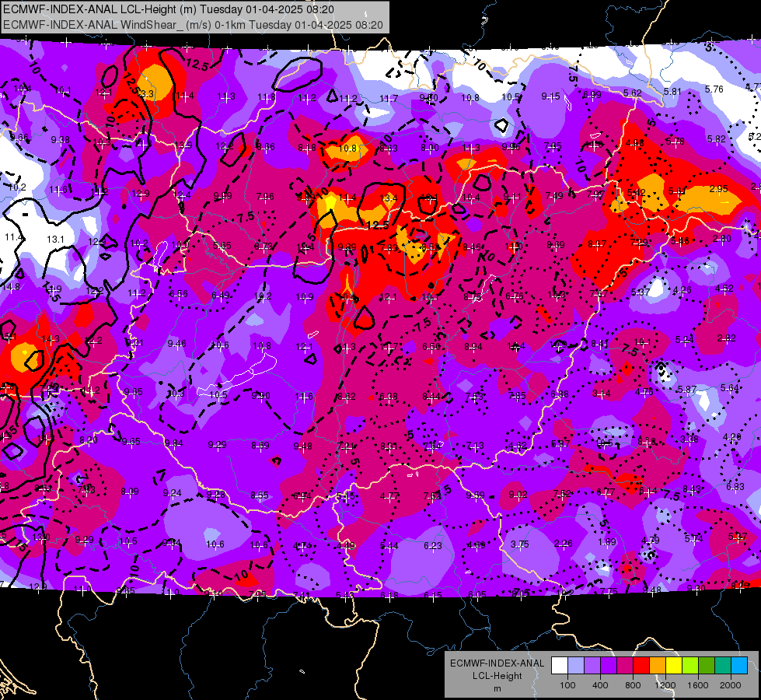761x700 pixels.
Task: Select the grid value 9.15
Action: [x=551, y=96]
